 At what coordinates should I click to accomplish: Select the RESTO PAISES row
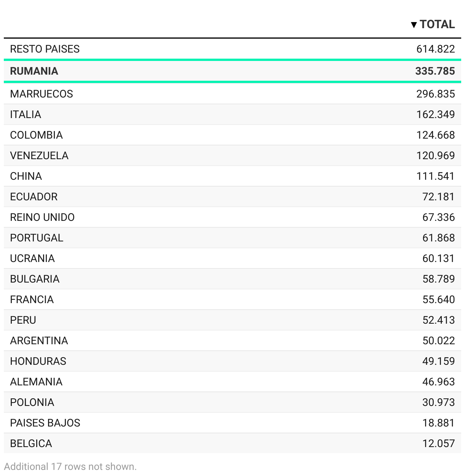232,49
